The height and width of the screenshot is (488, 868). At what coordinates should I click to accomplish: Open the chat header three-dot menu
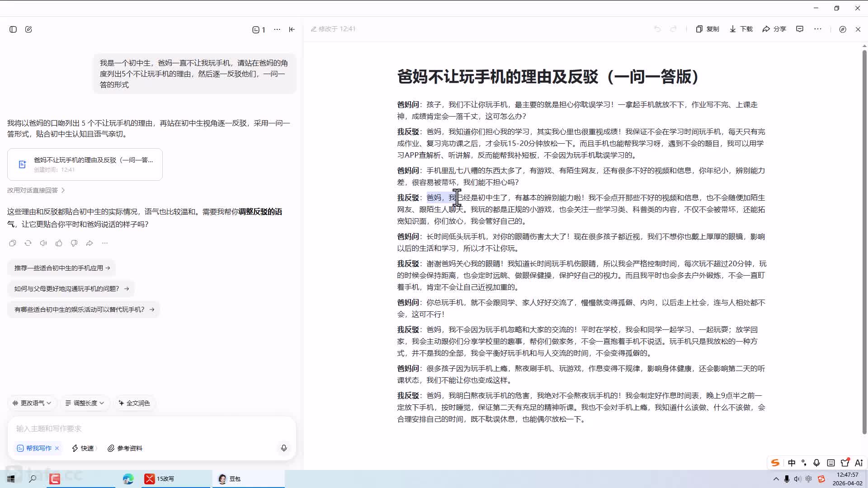(x=277, y=29)
